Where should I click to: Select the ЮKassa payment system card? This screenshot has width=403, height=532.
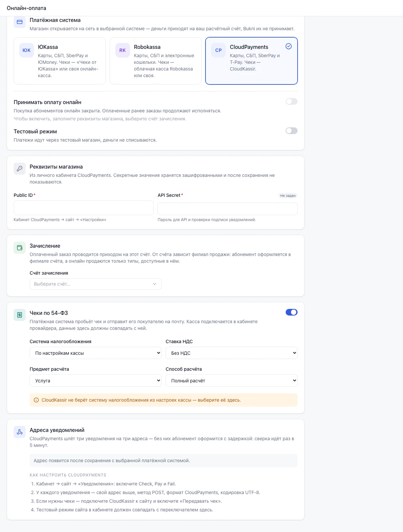pyautogui.click(x=60, y=61)
